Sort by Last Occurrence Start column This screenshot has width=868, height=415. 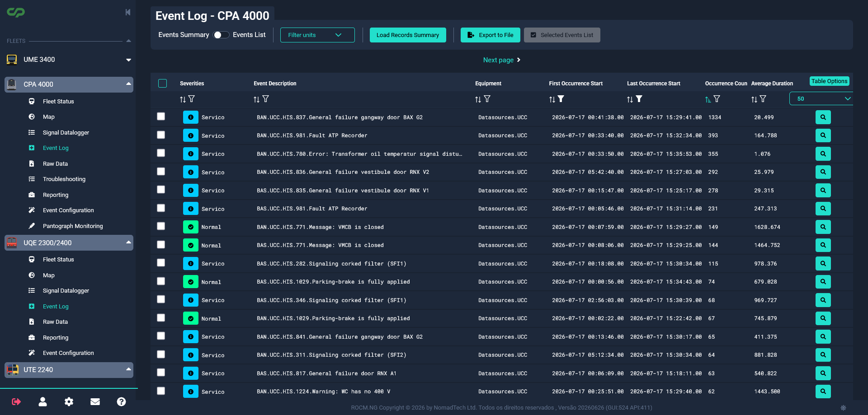click(x=630, y=99)
